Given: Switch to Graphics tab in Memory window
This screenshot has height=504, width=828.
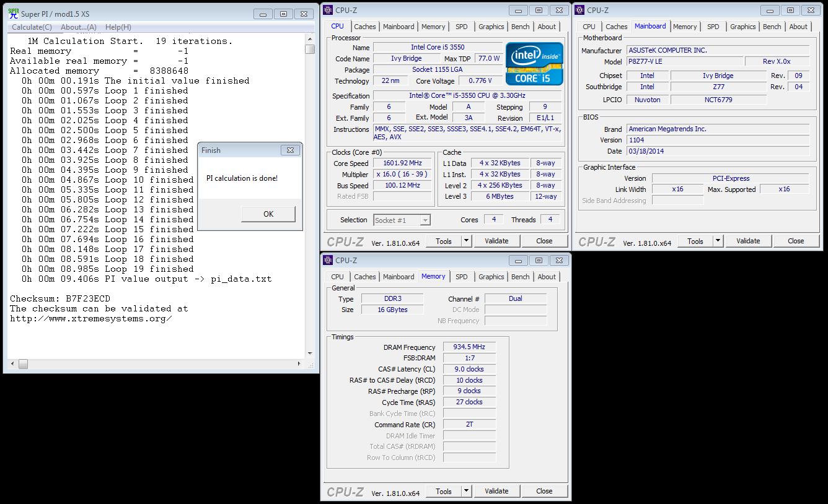Looking at the screenshot, I should [491, 277].
